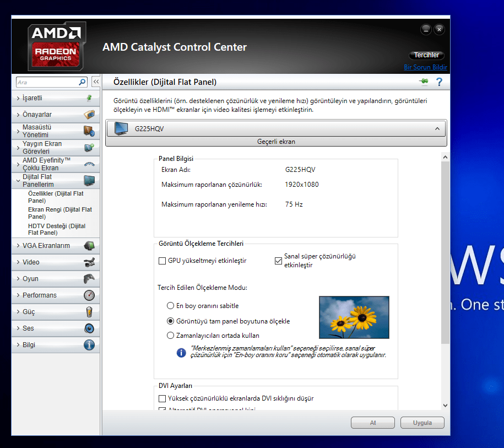This screenshot has height=448, width=504.
Task: Click the blue info icon near scaling note
Action: (x=181, y=353)
